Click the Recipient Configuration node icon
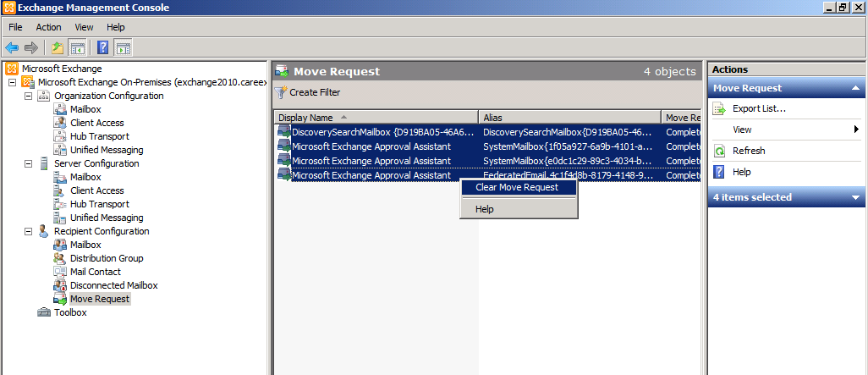The height and width of the screenshot is (375, 868). (43, 232)
